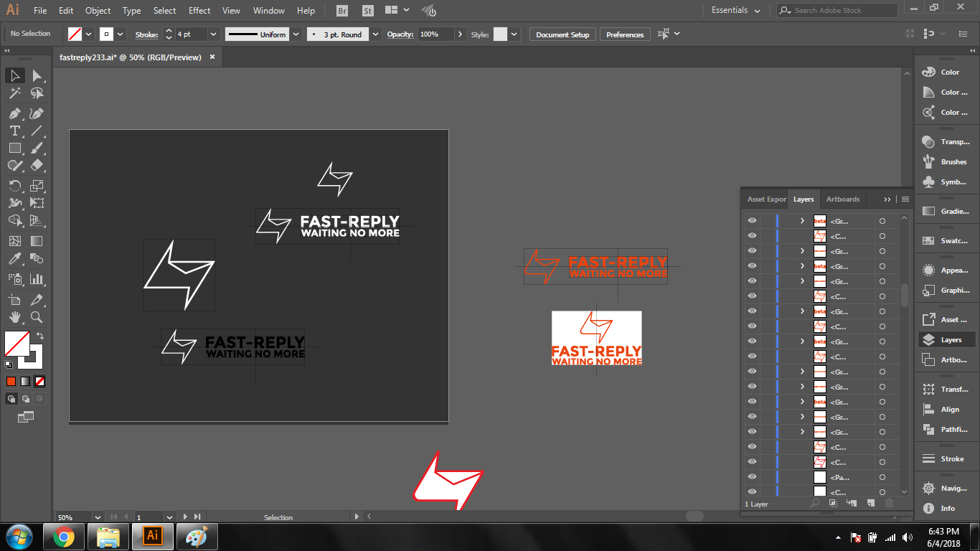The width and height of the screenshot is (980, 551).
Task: Open the stroke color dropdown in the control bar
Action: click(x=121, y=34)
